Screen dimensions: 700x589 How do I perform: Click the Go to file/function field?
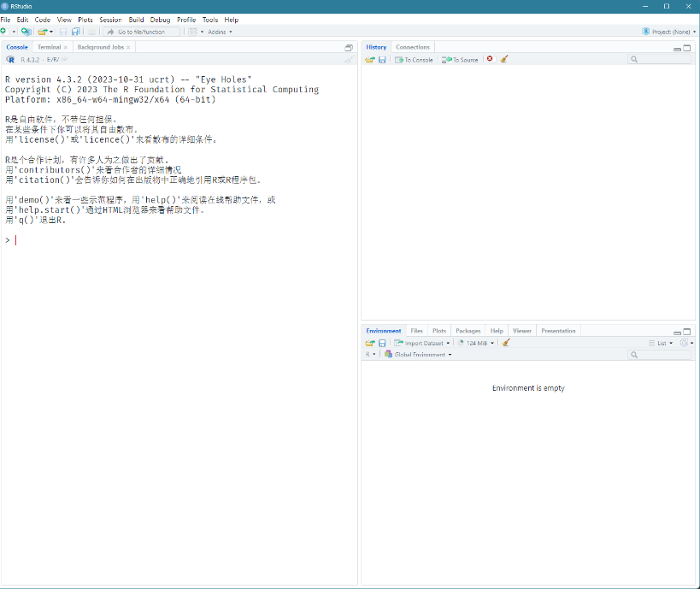(x=142, y=32)
